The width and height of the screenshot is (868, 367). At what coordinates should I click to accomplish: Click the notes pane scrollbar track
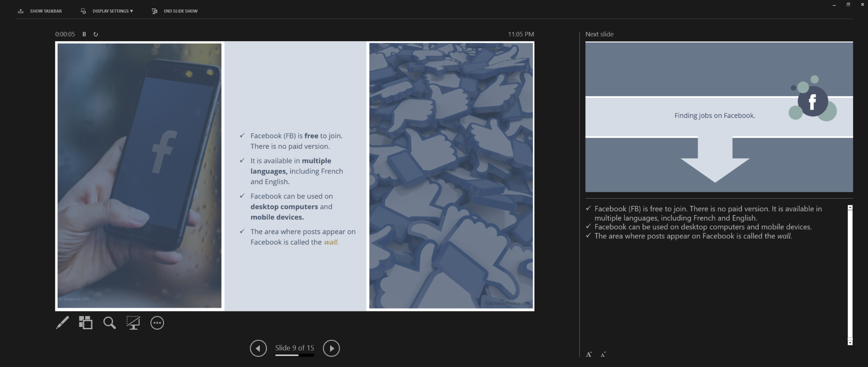850,275
